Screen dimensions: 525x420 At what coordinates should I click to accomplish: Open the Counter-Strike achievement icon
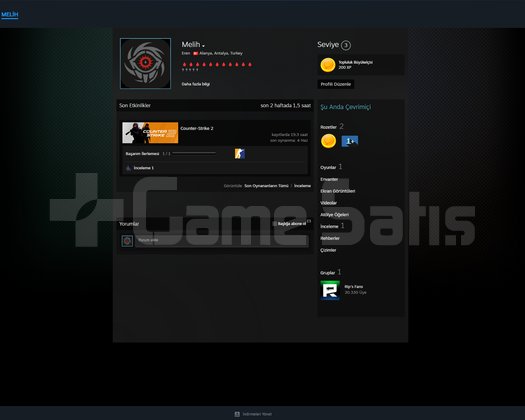pyautogui.click(x=239, y=154)
